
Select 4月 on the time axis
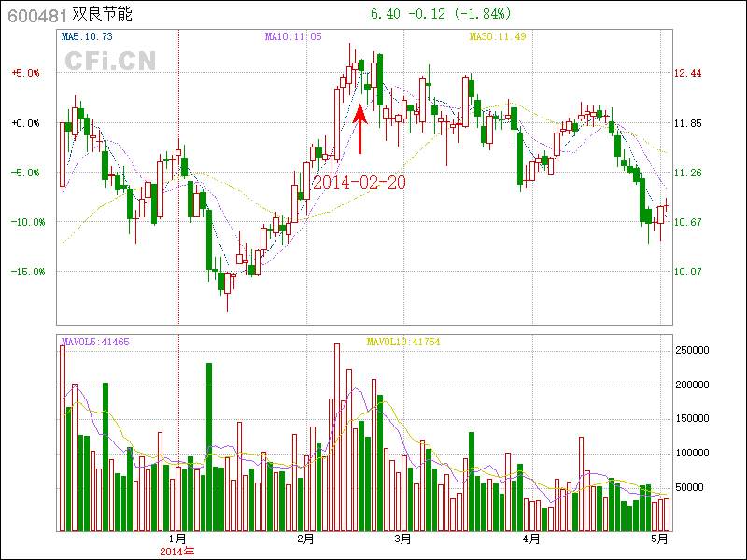[531, 539]
